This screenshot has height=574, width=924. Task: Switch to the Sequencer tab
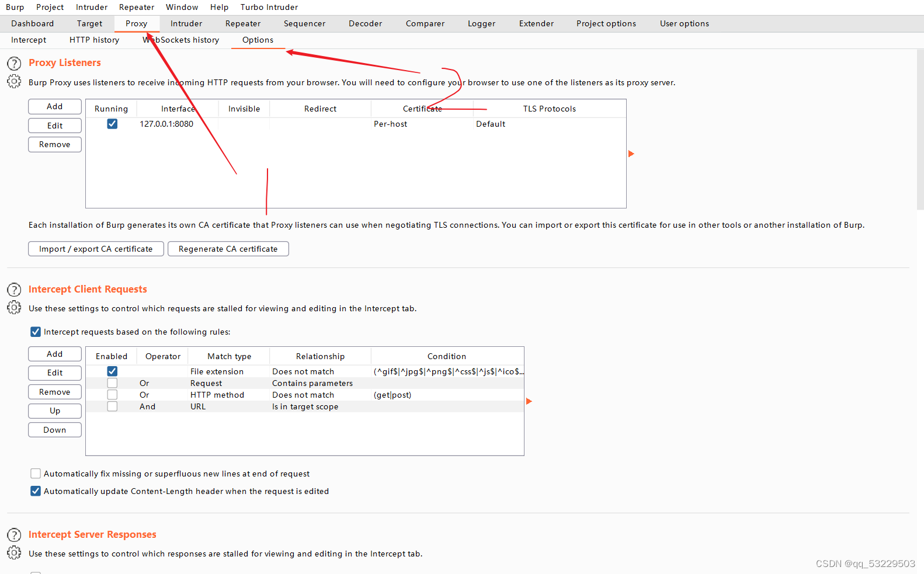(304, 23)
